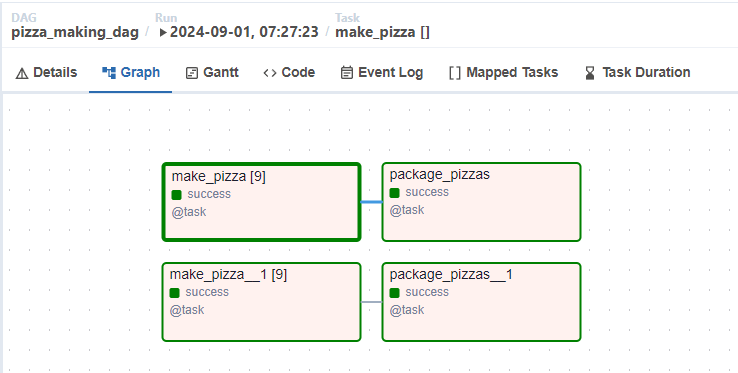
Task: Select the make_pizza [9] graph node
Action: [x=261, y=202]
